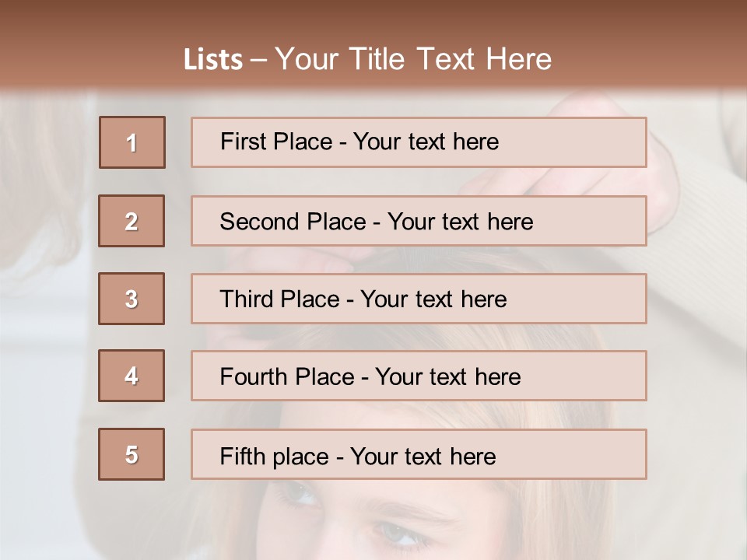Click the 'First Place' text box
The height and width of the screenshot is (560, 747).
(419, 142)
